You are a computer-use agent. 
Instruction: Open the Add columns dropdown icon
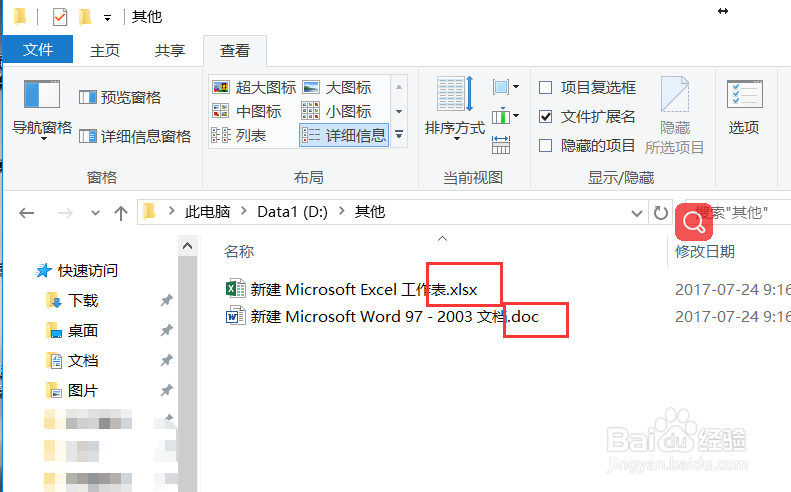pos(506,117)
